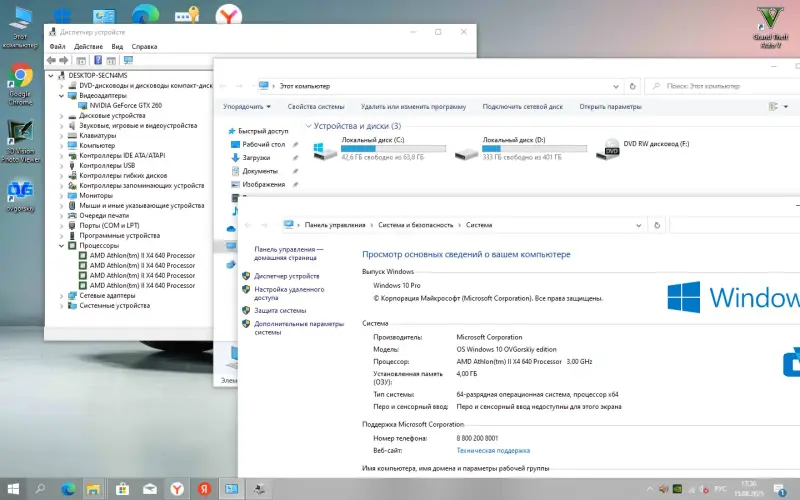Open Local Disk (D:) drive icon
800x500 pixels.
[x=466, y=153]
